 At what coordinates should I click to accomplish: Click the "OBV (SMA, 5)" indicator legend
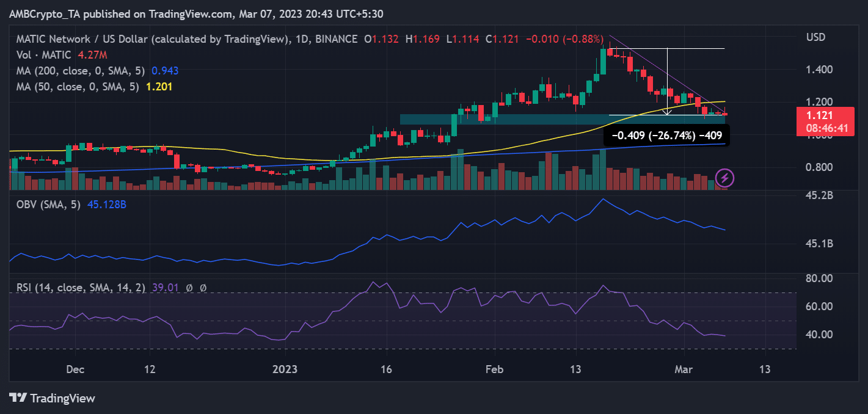pyautogui.click(x=49, y=204)
